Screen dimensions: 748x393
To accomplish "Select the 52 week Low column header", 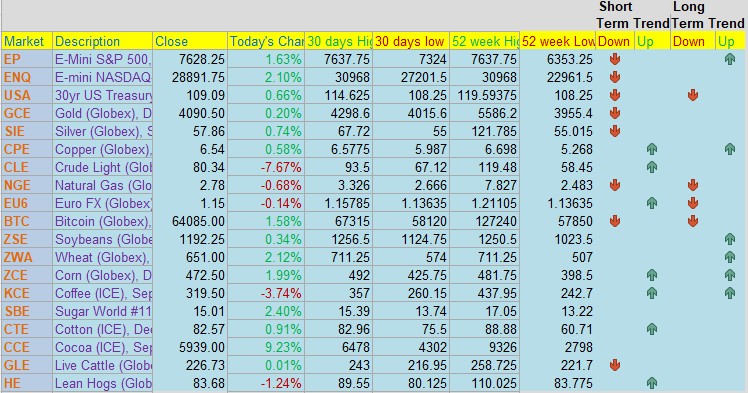I will [557, 41].
